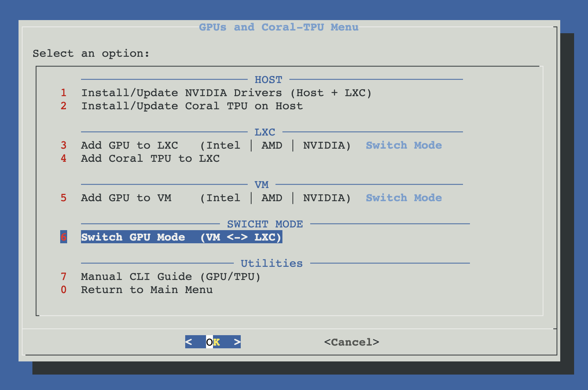Image resolution: width=588 pixels, height=390 pixels.
Task: Click Switch Mode label on LXC row
Action: [404, 146]
